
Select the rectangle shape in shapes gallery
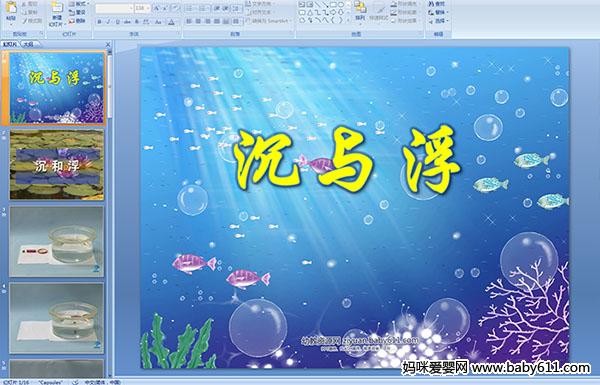(x=333, y=5)
